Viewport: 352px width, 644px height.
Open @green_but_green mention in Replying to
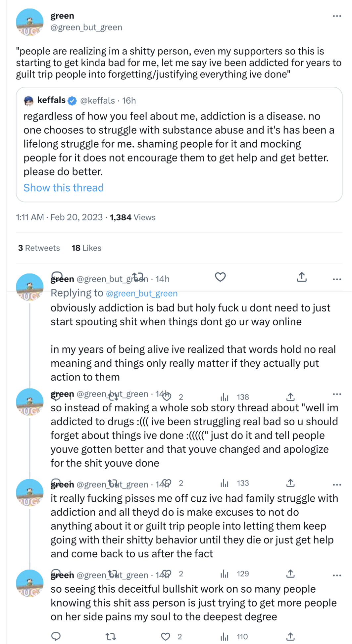coord(142,293)
